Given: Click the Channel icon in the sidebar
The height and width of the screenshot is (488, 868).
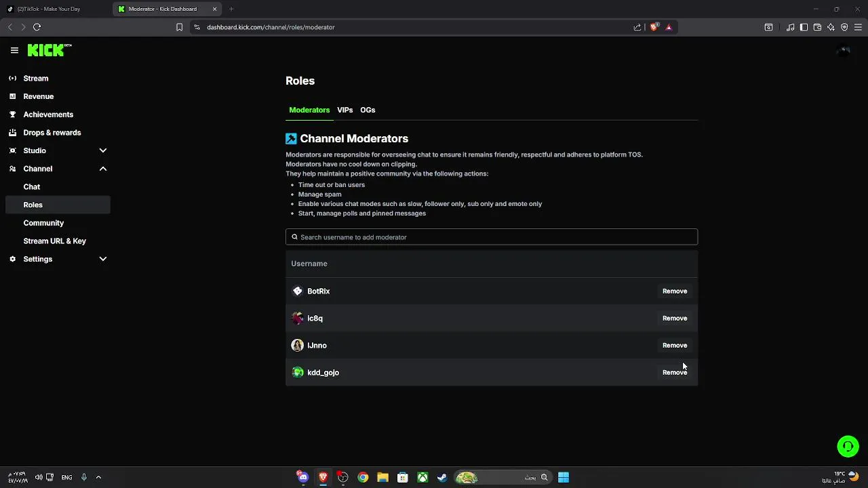Looking at the screenshot, I should [x=12, y=169].
